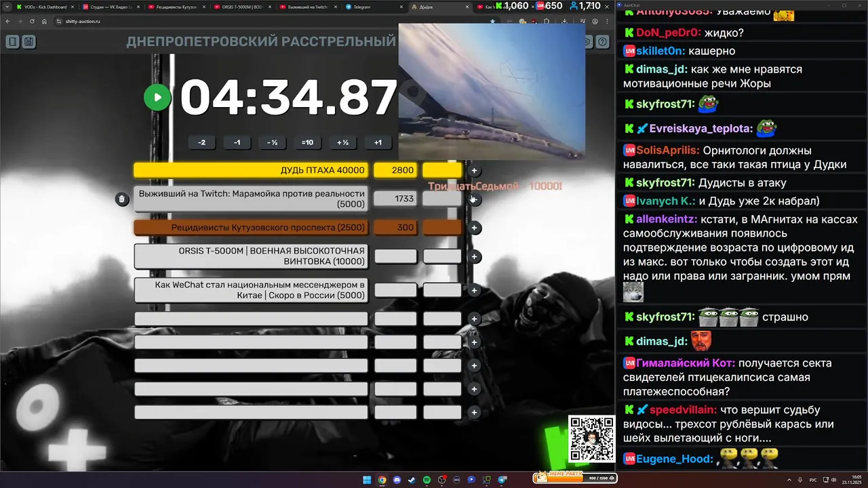Reload the shitty-auction.ru page
The height and width of the screenshot is (488, 868).
[x=32, y=21]
